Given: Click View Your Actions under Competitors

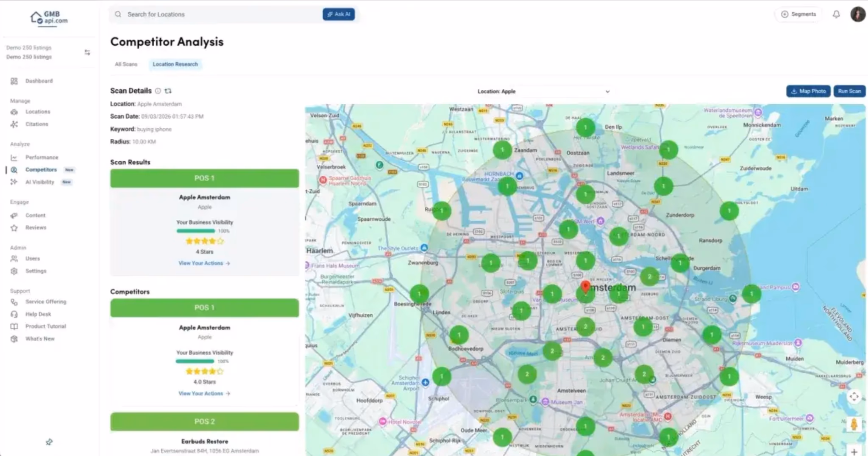Looking at the screenshot, I should (x=204, y=394).
